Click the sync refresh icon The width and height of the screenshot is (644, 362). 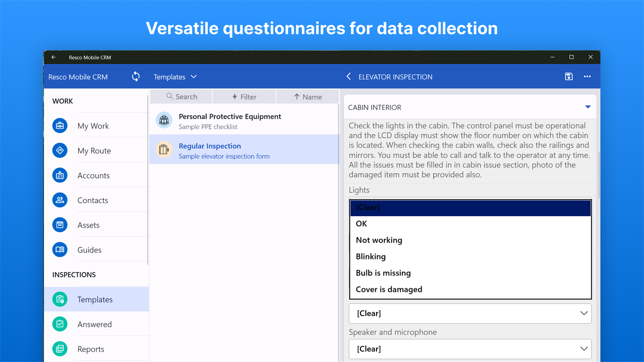tap(136, 76)
